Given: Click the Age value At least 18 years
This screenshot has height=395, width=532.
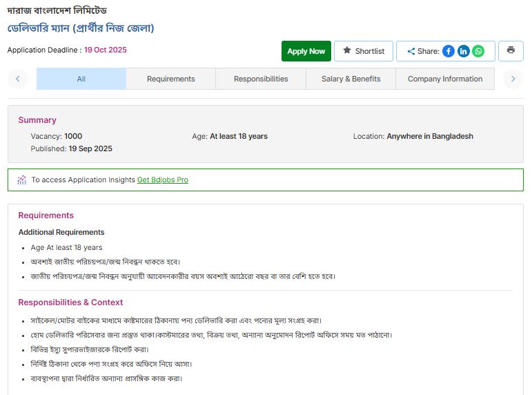Looking at the screenshot, I should click(x=239, y=136).
